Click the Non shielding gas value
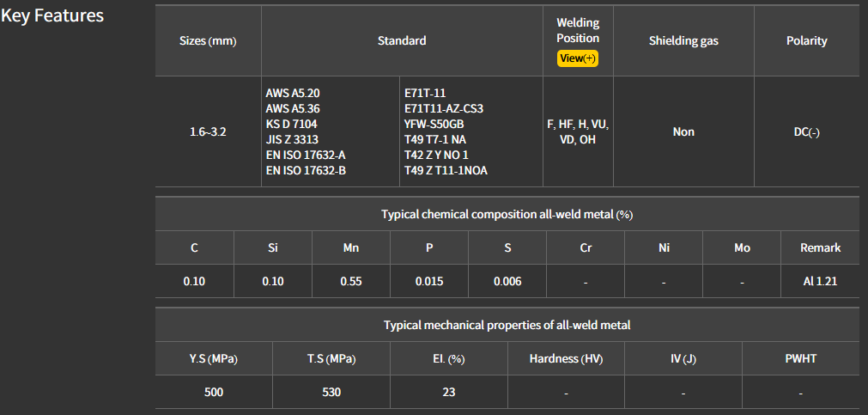Image resolution: width=868 pixels, height=415 pixels. click(x=683, y=132)
